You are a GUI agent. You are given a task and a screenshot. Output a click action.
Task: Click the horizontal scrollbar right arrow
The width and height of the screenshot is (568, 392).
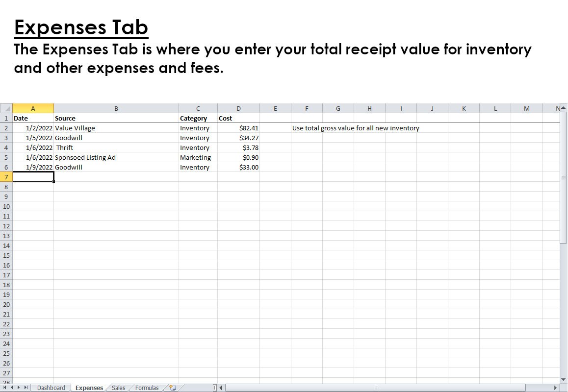point(555,387)
